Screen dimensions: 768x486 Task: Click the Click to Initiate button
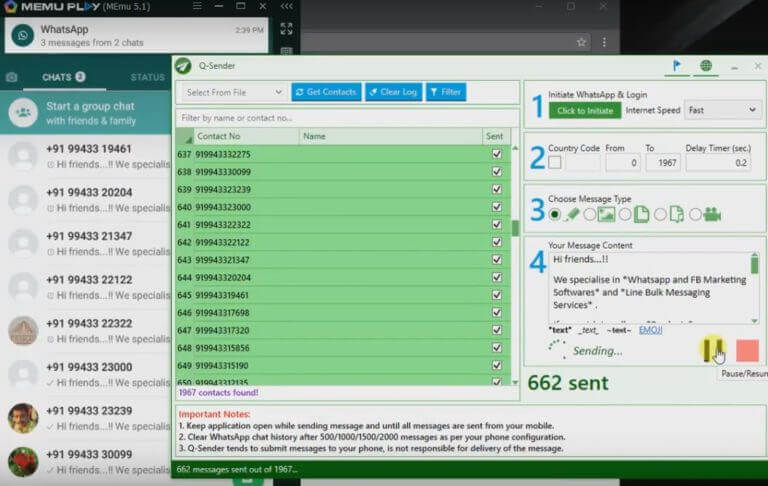(x=585, y=111)
